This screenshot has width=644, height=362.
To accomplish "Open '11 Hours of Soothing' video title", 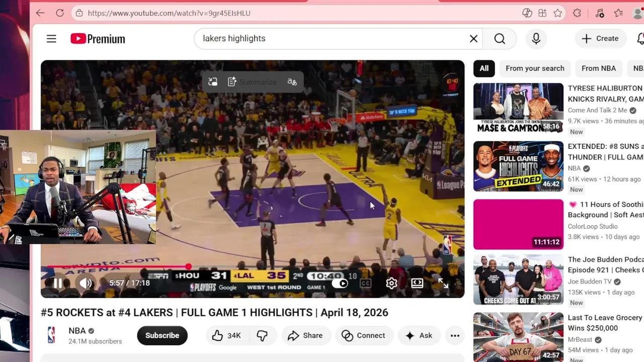I will point(606,210).
